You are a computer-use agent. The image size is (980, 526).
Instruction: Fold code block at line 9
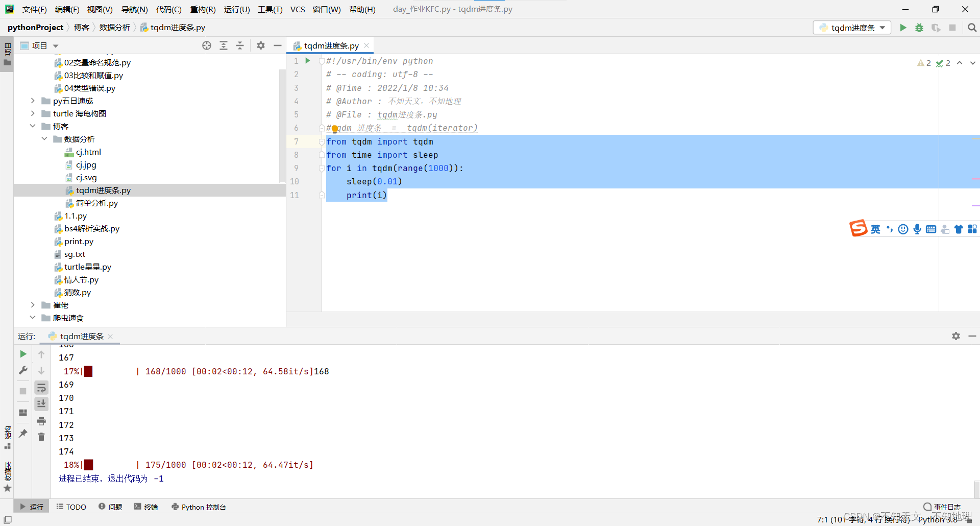point(322,168)
